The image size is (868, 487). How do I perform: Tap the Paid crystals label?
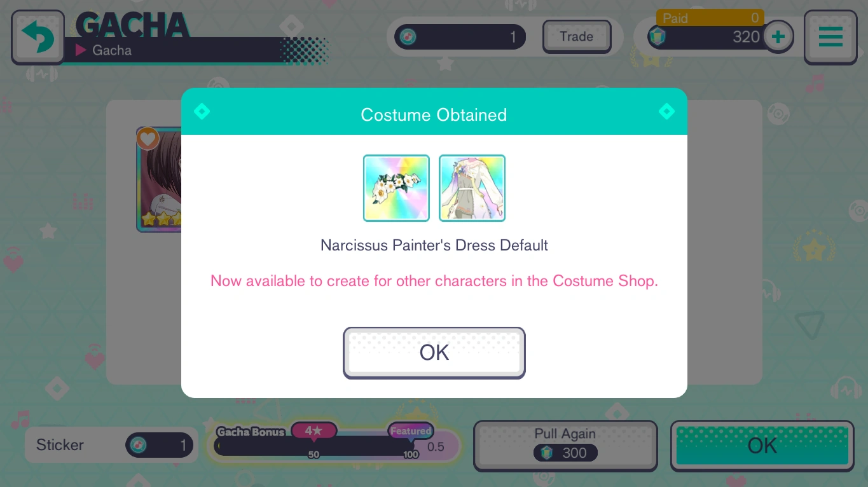point(675,18)
